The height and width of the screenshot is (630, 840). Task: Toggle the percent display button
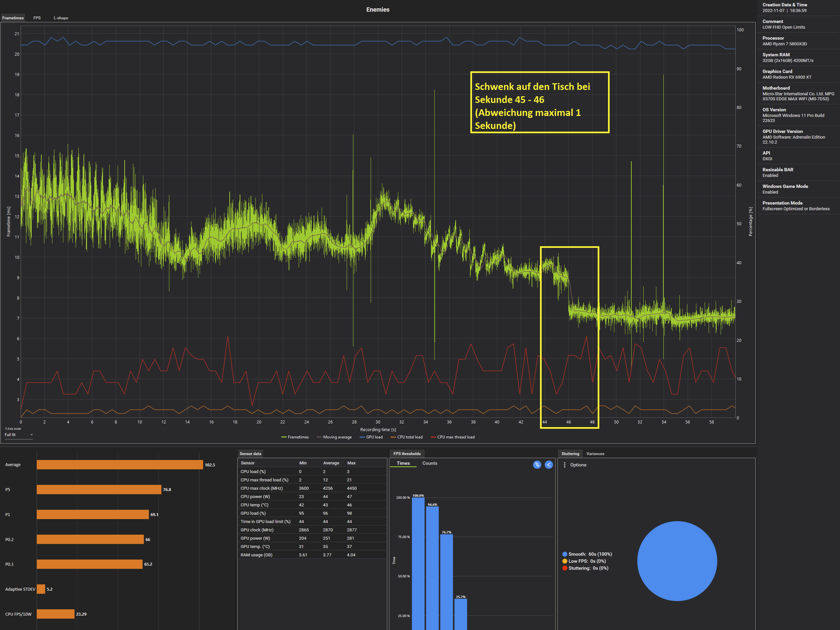[x=537, y=464]
